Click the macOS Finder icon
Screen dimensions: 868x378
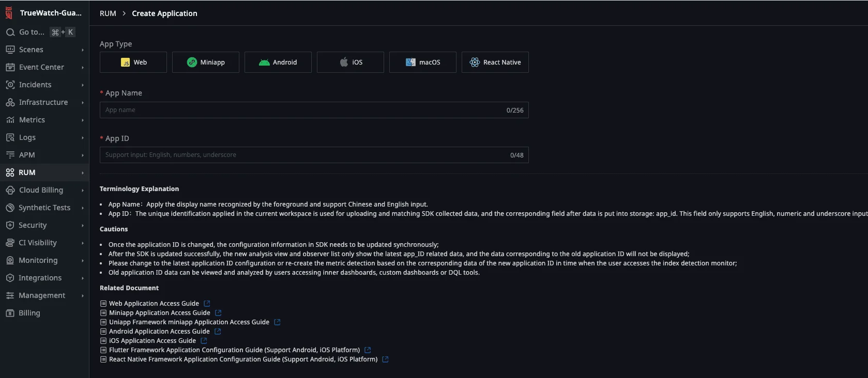pyautogui.click(x=410, y=62)
